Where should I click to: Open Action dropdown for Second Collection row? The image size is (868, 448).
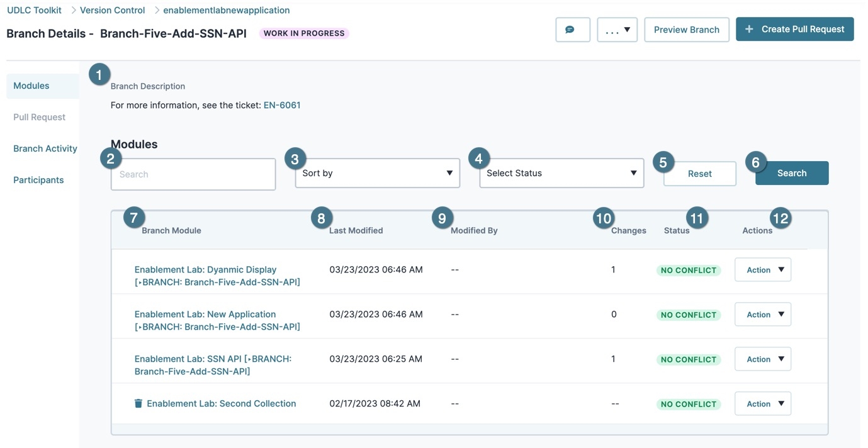[x=763, y=404]
